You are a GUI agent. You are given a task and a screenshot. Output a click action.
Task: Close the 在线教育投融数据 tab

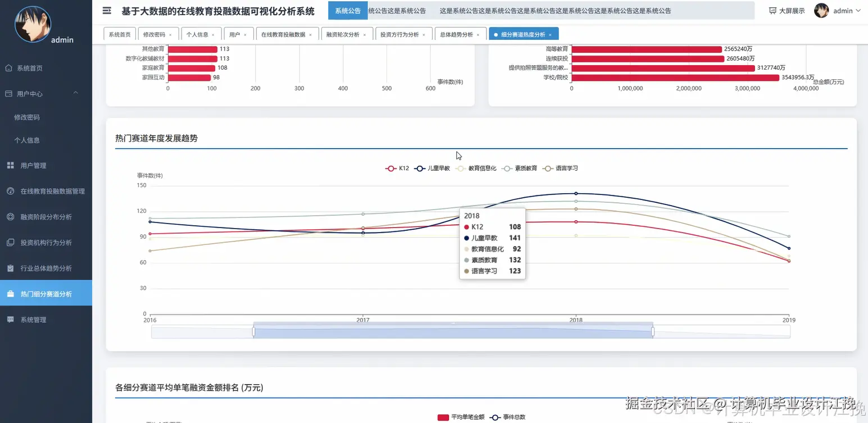(310, 35)
